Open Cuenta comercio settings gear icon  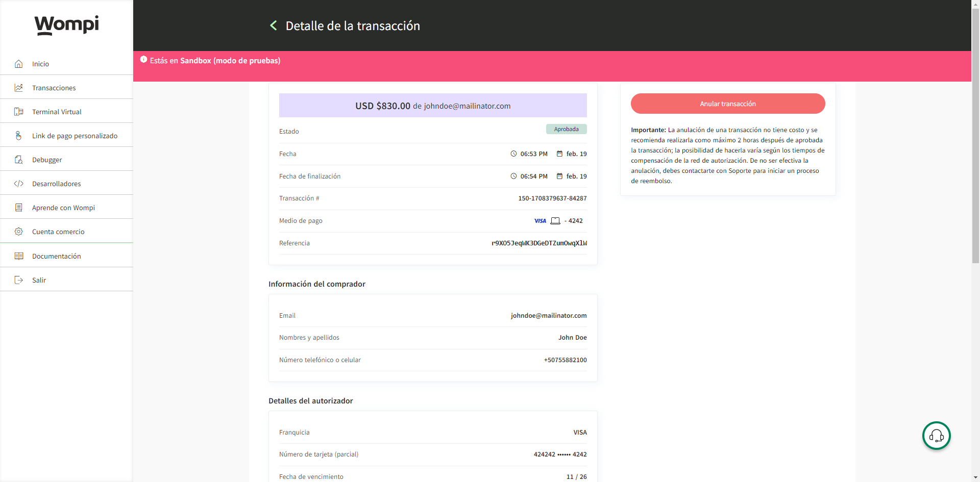click(19, 232)
